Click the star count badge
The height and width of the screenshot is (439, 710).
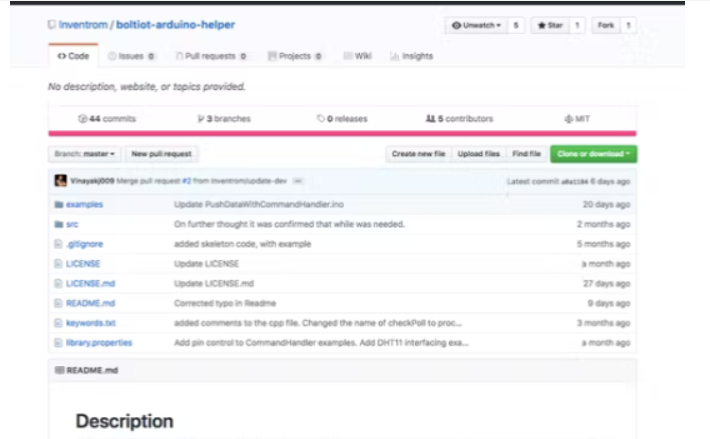(x=577, y=25)
